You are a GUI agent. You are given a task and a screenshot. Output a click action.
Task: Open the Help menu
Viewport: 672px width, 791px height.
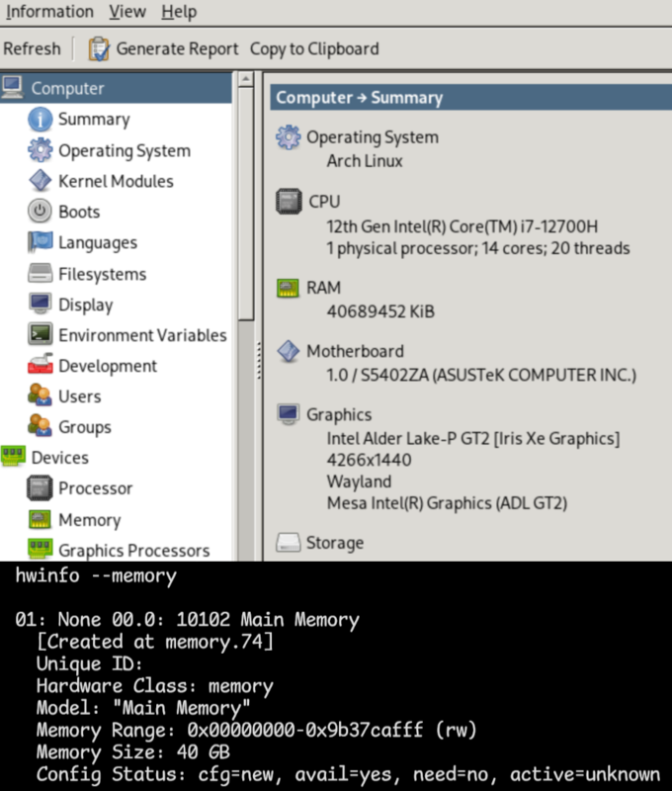[x=179, y=12]
